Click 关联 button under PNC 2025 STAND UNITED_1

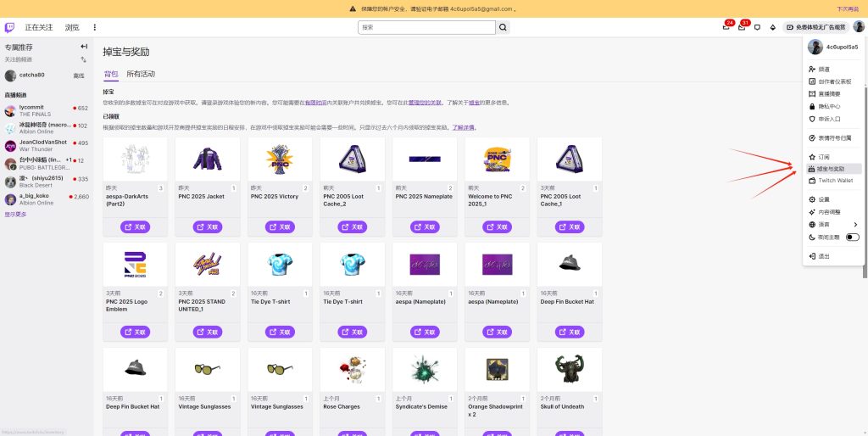(208, 333)
